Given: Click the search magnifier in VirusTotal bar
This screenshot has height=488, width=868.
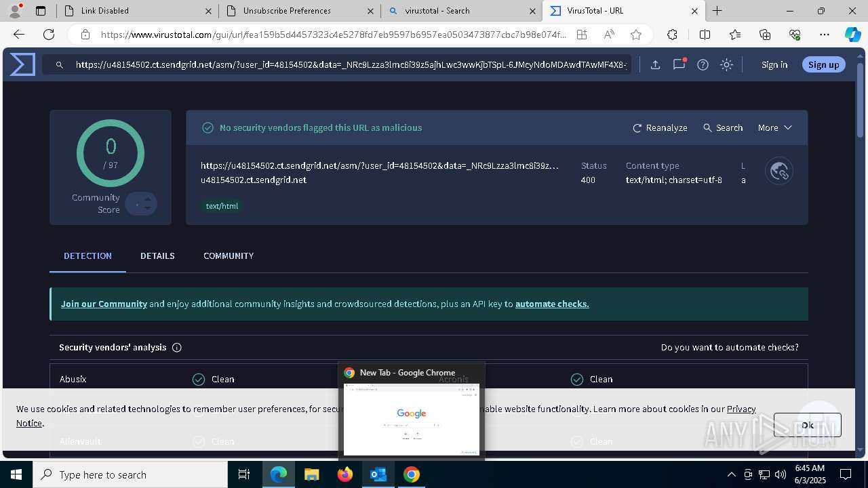Looking at the screenshot, I should click(x=60, y=64).
